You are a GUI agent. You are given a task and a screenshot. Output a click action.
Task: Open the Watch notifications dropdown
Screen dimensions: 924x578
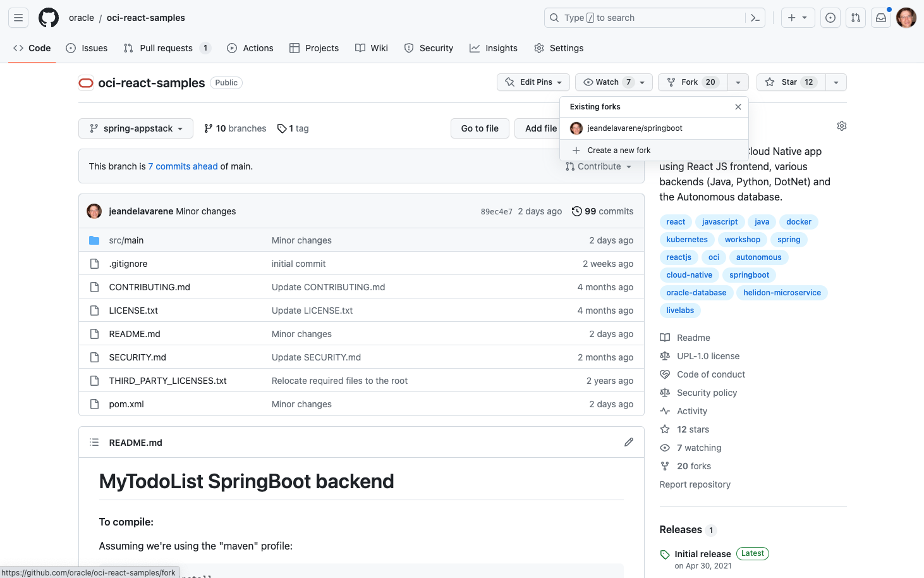(x=614, y=82)
